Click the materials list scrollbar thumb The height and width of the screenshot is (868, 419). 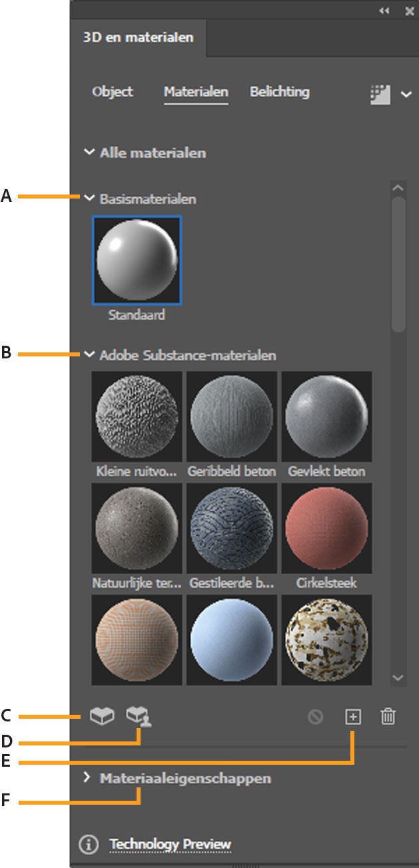[398, 264]
